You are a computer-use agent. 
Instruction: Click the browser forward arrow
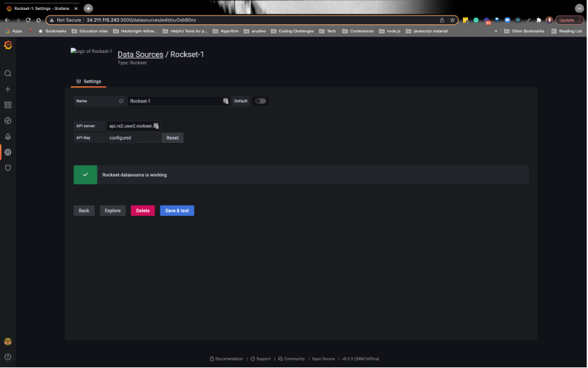tap(18, 20)
